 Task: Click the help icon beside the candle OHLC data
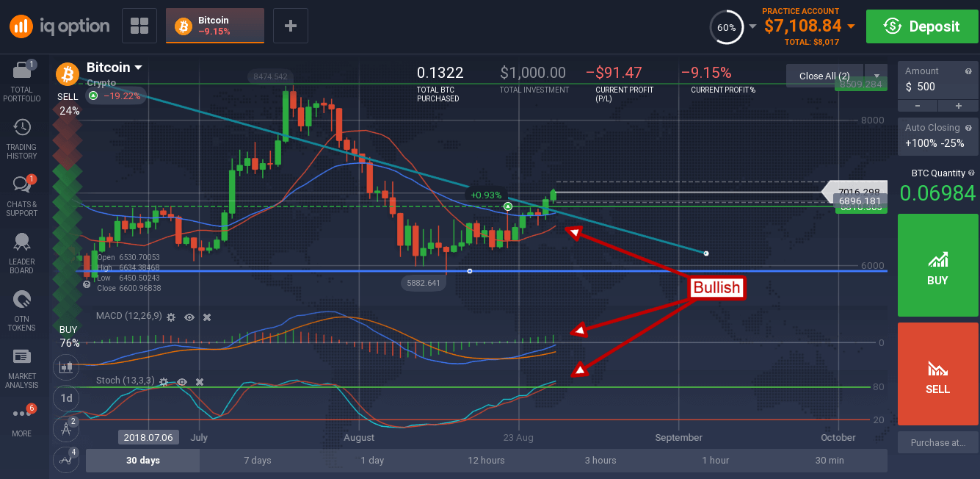click(x=87, y=284)
